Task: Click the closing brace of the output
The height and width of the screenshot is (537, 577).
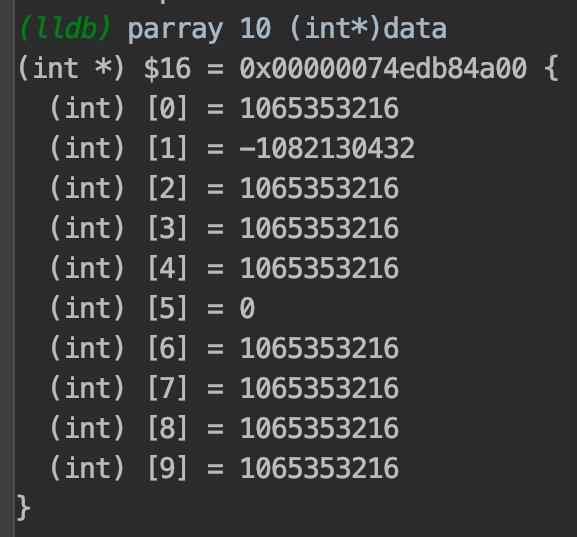Action: tap(24, 508)
